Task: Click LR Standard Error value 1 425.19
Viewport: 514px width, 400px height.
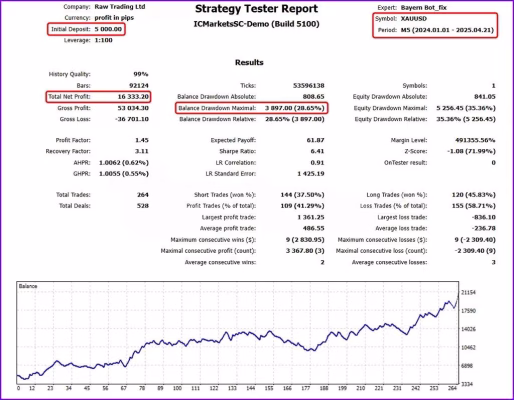Action: [x=311, y=174]
